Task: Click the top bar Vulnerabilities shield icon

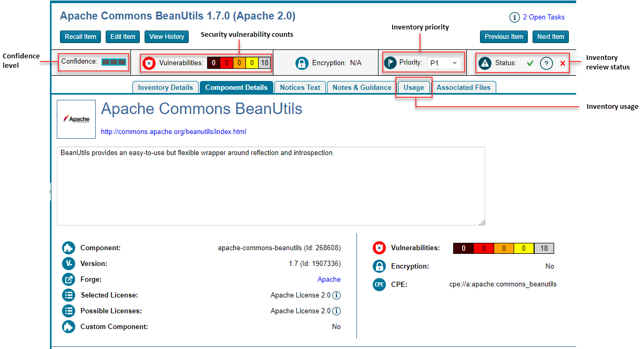Action: click(x=149, y=63)
